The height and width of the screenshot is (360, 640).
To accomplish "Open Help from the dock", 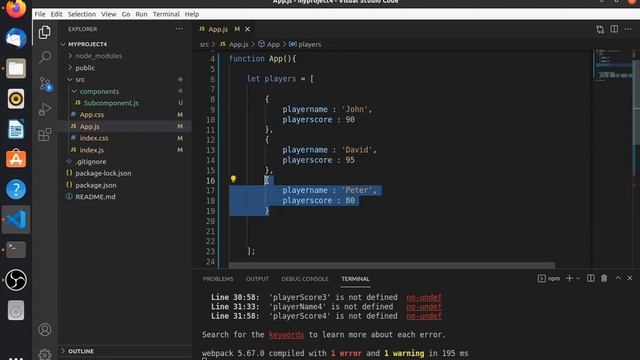I will [x=16, y=189].
